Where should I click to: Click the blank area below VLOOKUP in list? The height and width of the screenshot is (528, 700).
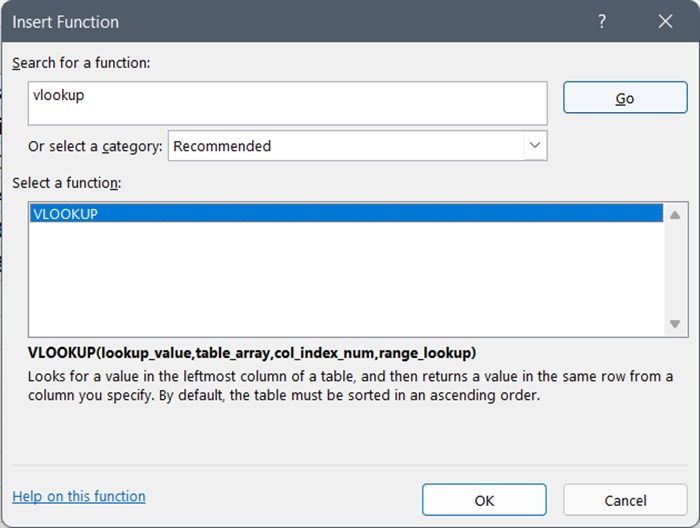[346, 280]
